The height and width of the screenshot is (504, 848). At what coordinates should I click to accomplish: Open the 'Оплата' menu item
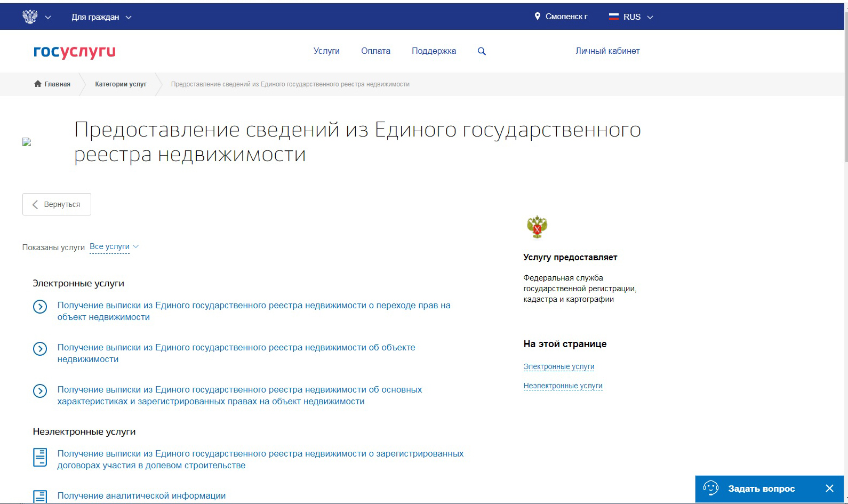375,51
